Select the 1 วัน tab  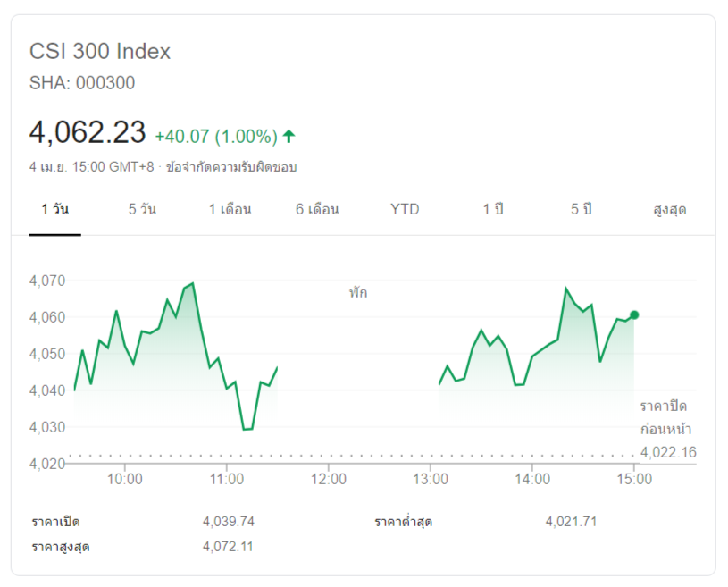coord(54,210)
